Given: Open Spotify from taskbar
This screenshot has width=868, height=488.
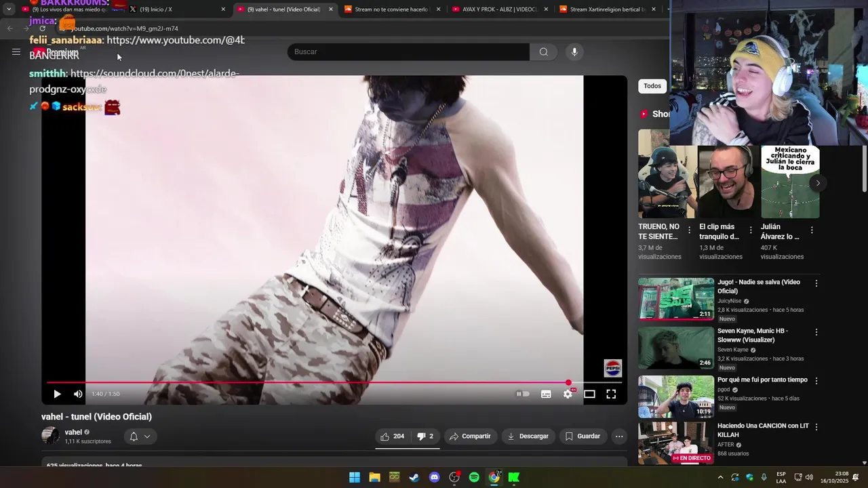Looking at the screenshot, I should [x=474, y=477].
